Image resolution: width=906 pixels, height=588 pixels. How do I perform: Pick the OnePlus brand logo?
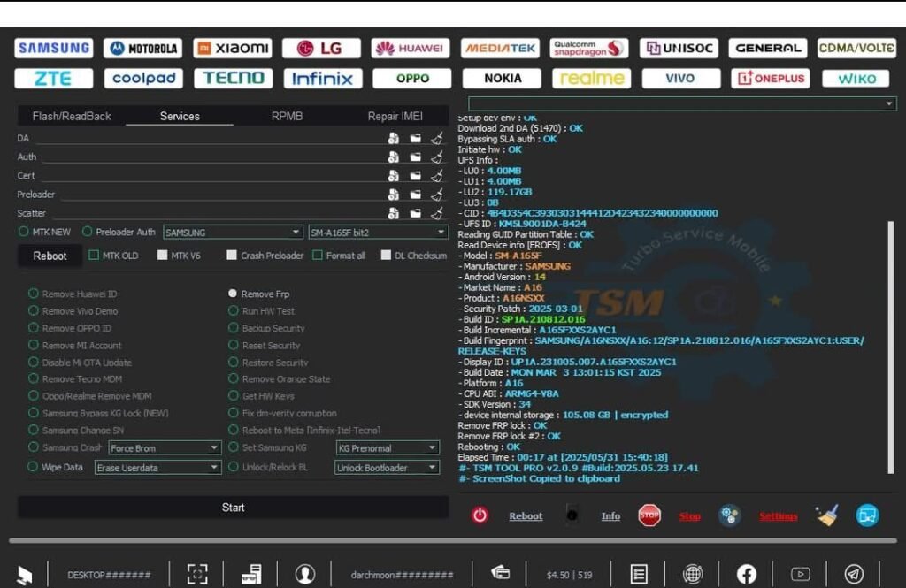point(771,79)
